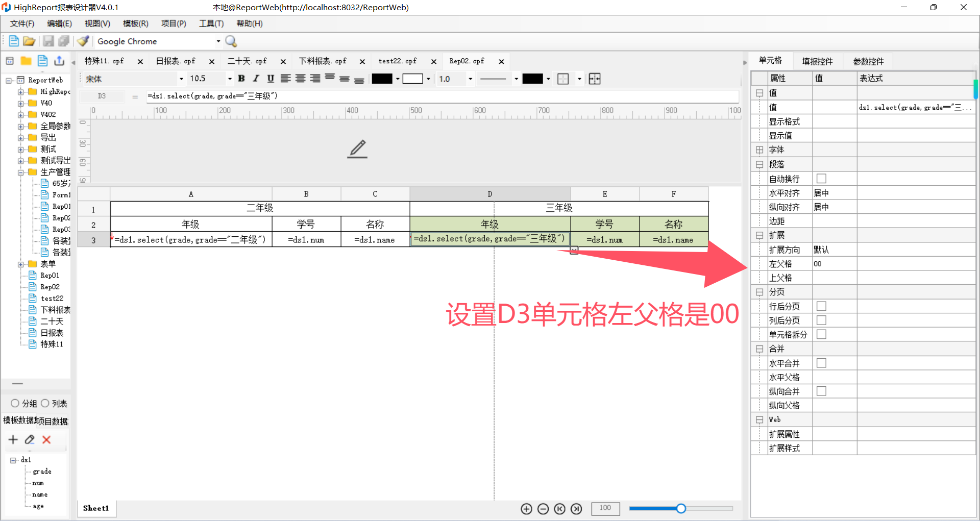Toggle bold text formatting
The image size is (980, 521).
click(241, 79)
